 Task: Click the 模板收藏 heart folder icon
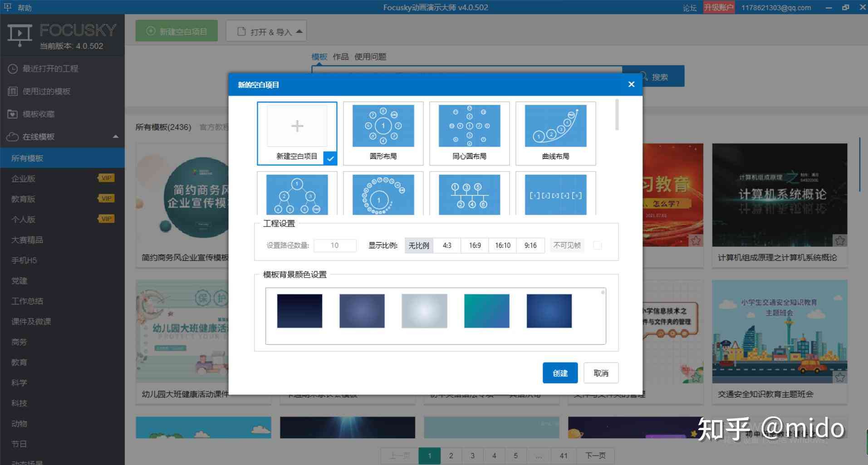[x=13, y=114]
